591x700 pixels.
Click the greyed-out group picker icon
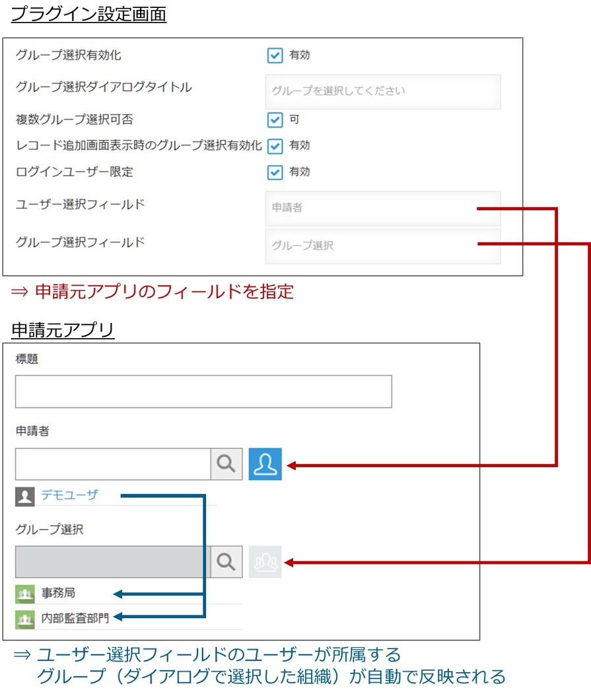[265, 562]
